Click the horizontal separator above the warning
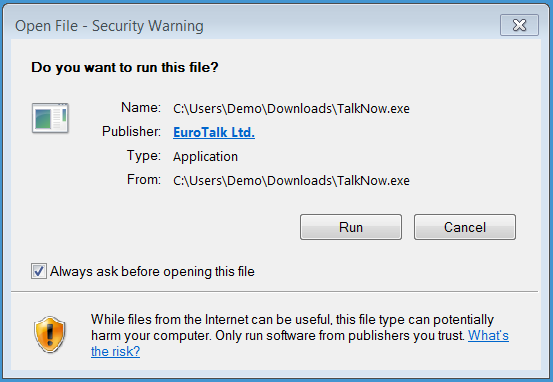The image size is (553, 382). pyautogui.click(x=275, y=292)
